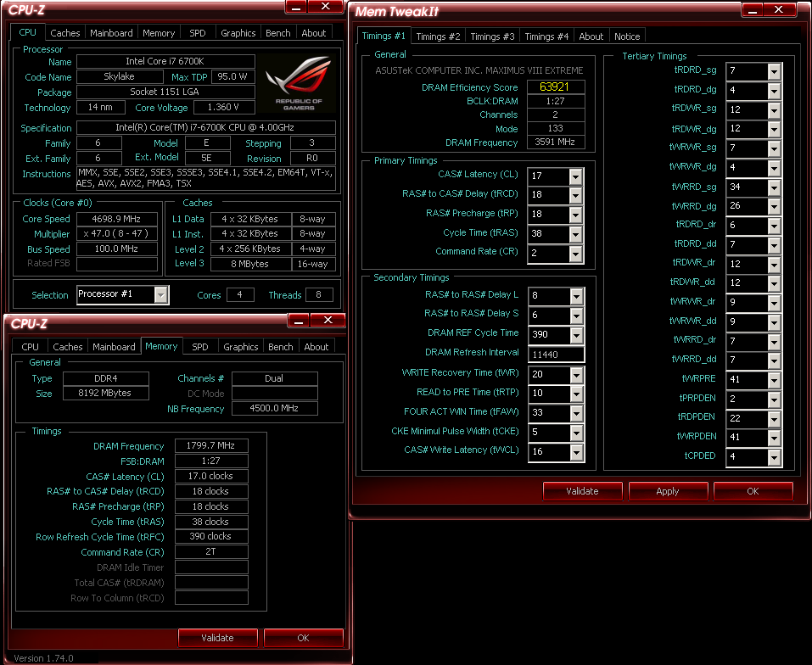Screen dimensions: 812x665
Task: Open the Notice tab in Mem TweakIt
Action: coord(627,36)
